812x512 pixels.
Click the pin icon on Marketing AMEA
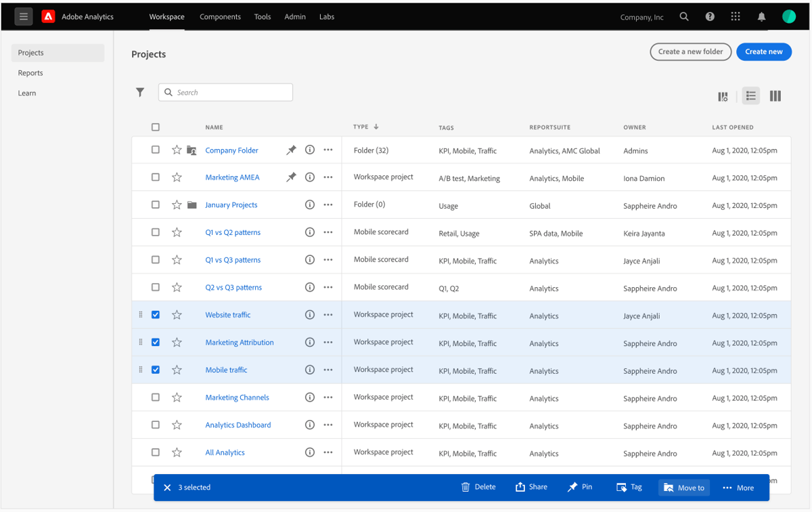[291, 177]
